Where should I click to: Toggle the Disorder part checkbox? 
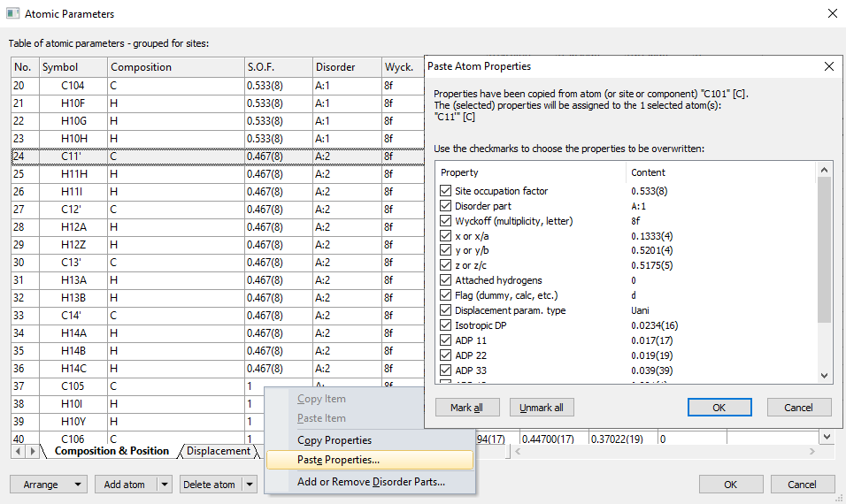click(445, 206)
